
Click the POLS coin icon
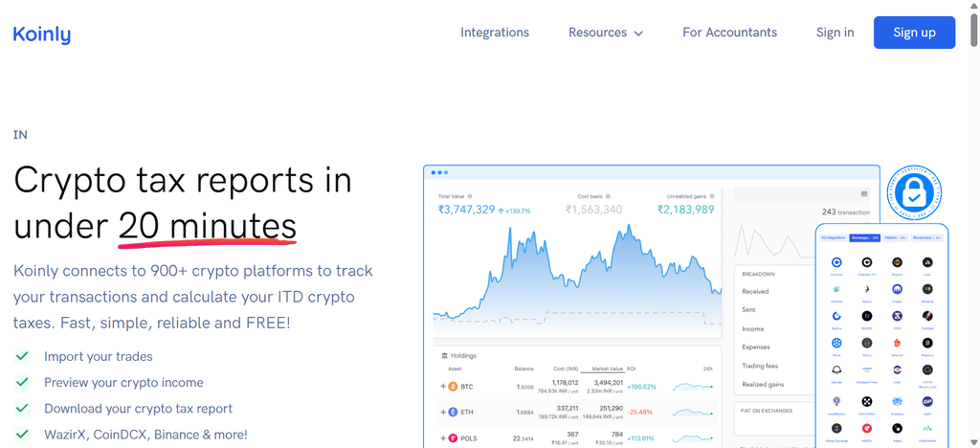click(x=453, y=438)
